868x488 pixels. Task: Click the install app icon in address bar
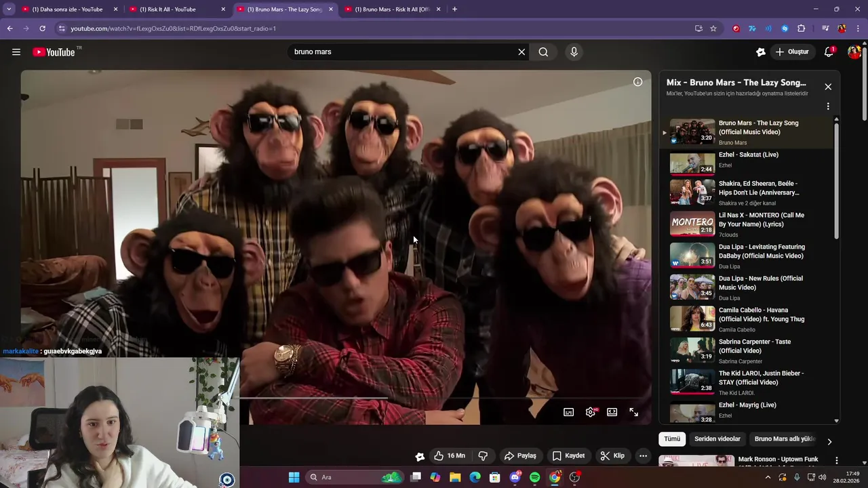coord(698,28)
